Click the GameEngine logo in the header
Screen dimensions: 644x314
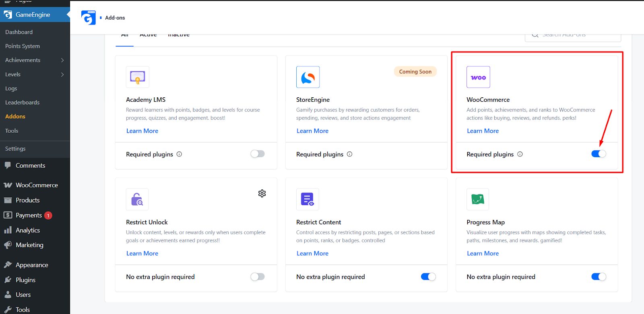[x=89, y=18]
